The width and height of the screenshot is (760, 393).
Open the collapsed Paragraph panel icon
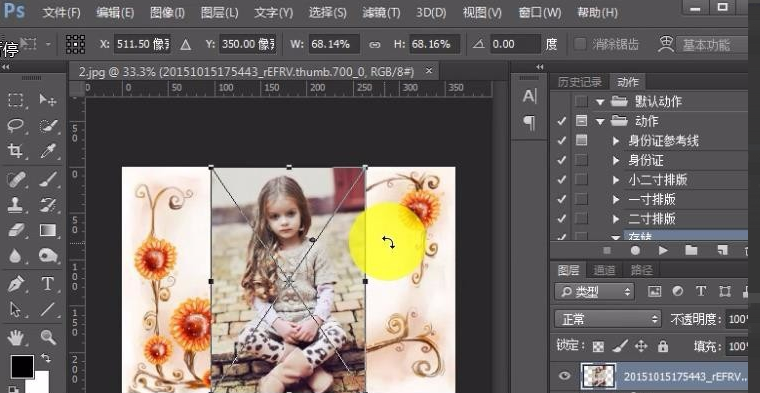coord(530,122)
